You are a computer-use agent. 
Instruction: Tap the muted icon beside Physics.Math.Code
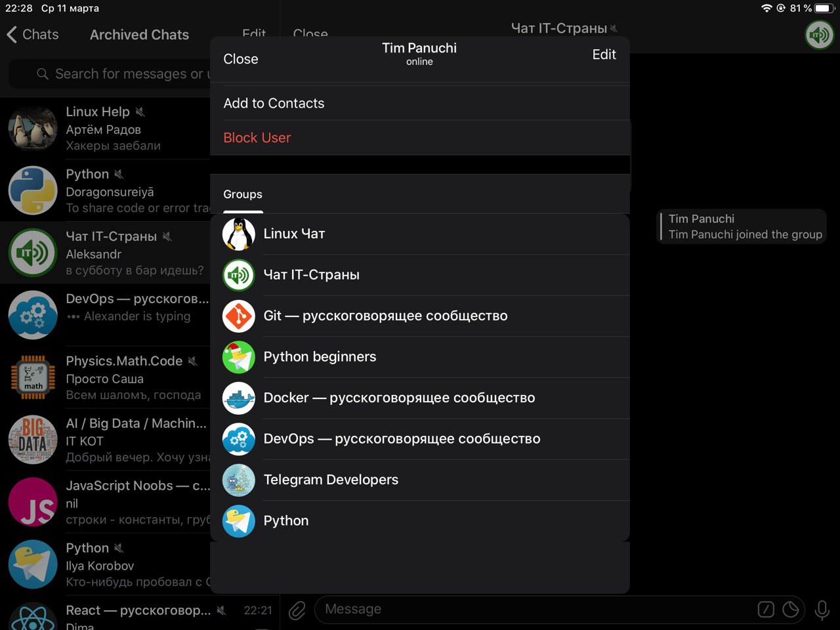[192, 361]
